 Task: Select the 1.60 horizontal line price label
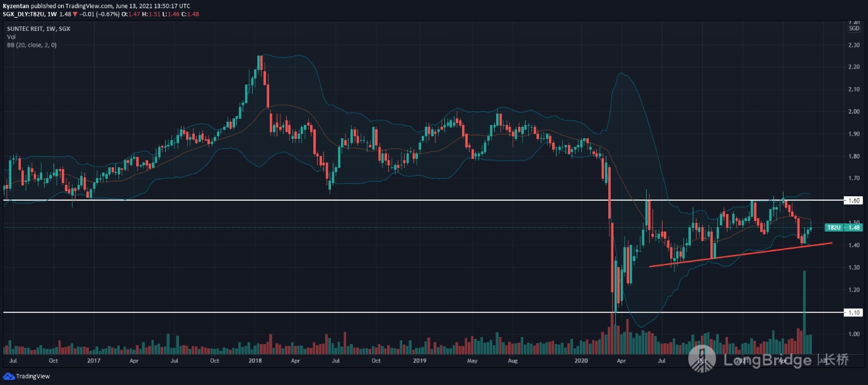click(x=854, y=201)
